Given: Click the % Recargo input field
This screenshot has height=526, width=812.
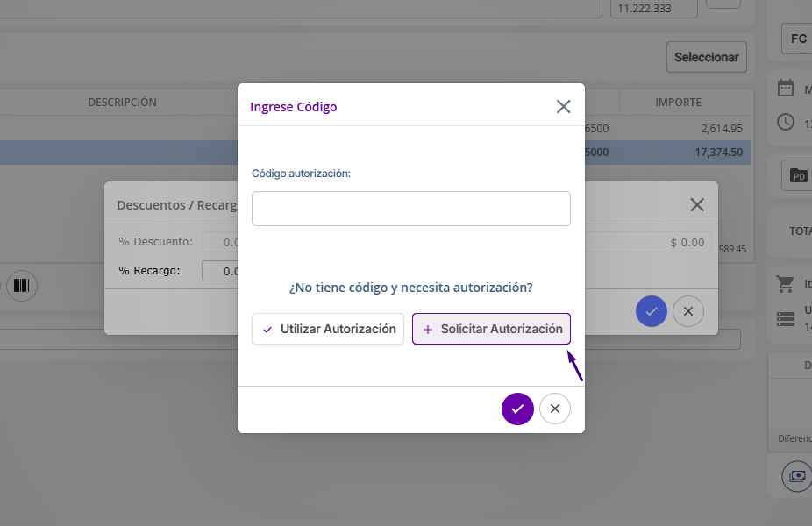Looking at the screenshot, I should 221,271.
